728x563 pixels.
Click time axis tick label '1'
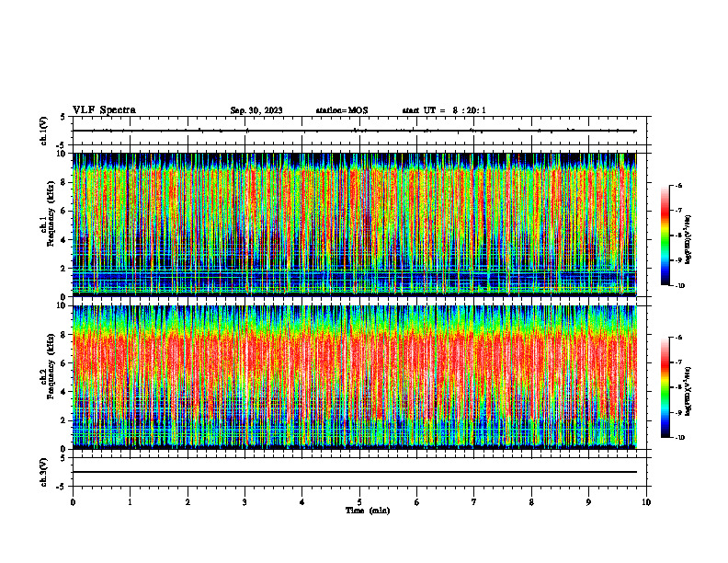point(130,502)
